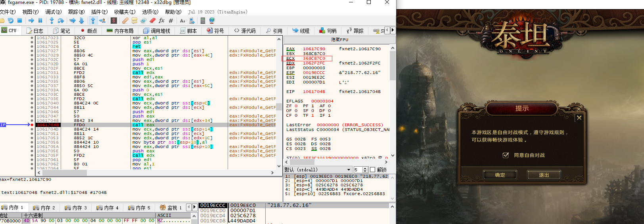Toggle the 解锁 checkbox below the registers
The image size is (644, 224).
tap(372, 170)
